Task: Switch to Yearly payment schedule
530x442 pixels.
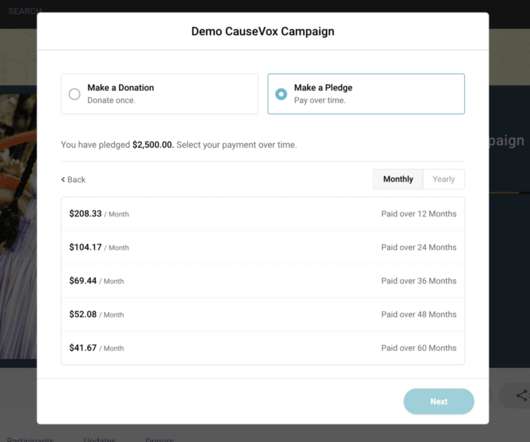Action: (444, 179)
